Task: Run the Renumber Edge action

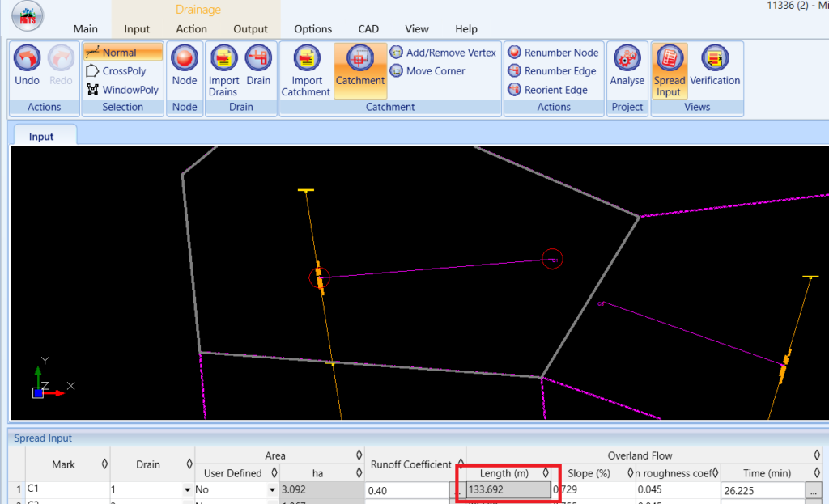Action: coord(552,71)
